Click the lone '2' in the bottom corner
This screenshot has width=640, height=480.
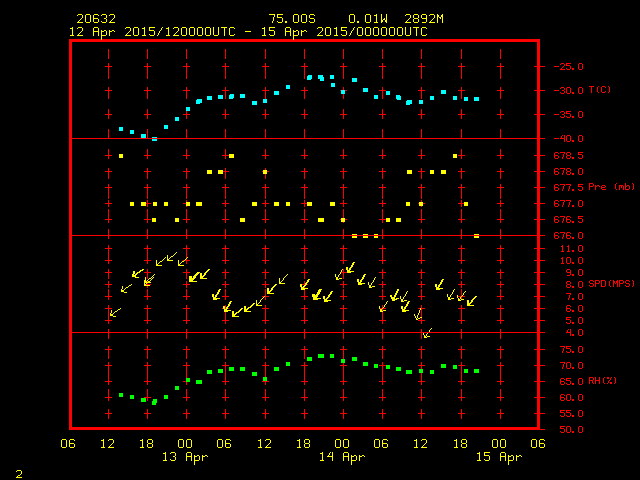coord(19,474)
